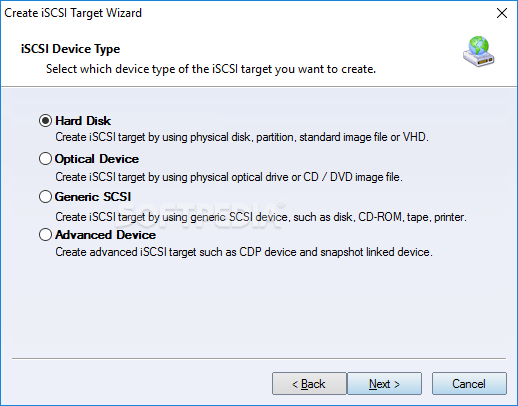Click the Generic SCSI label text
518x406 pixels.
[x=93, y=197]
